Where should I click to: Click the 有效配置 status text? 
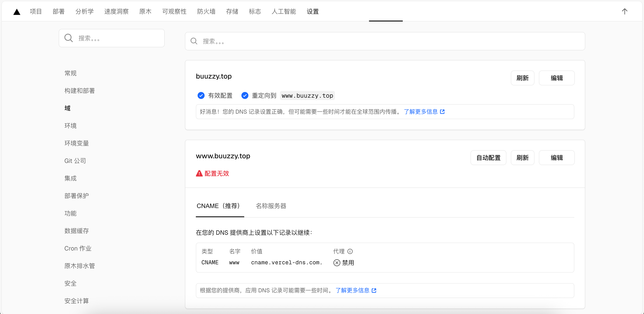point(220,95)
